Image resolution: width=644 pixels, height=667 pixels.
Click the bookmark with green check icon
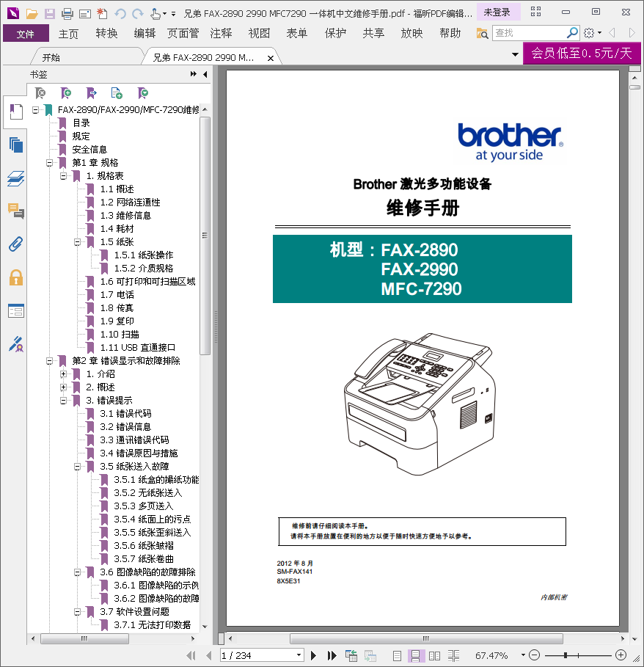click(x=143, y=92)
